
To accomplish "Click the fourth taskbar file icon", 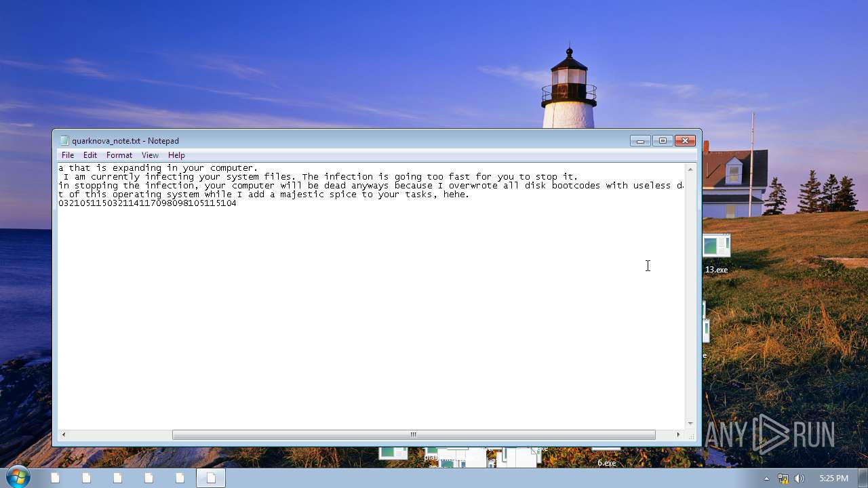I will pos(149,478).
